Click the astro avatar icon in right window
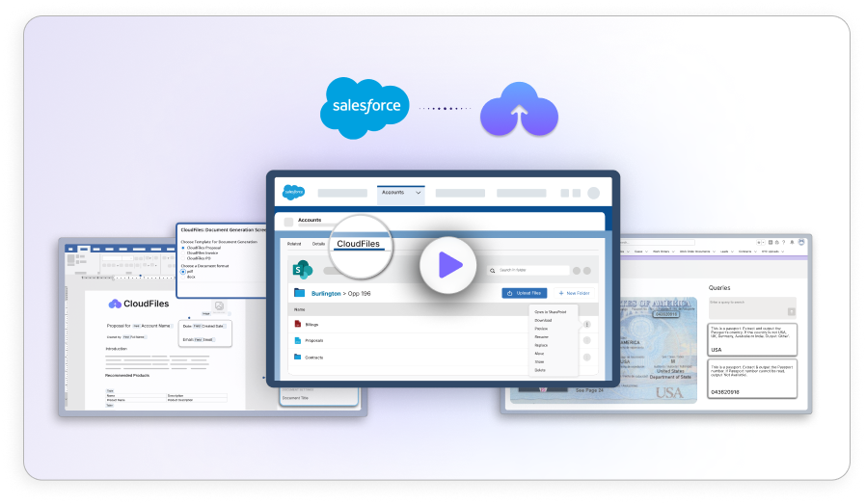 pyautogui.click(x=801, y=242)
